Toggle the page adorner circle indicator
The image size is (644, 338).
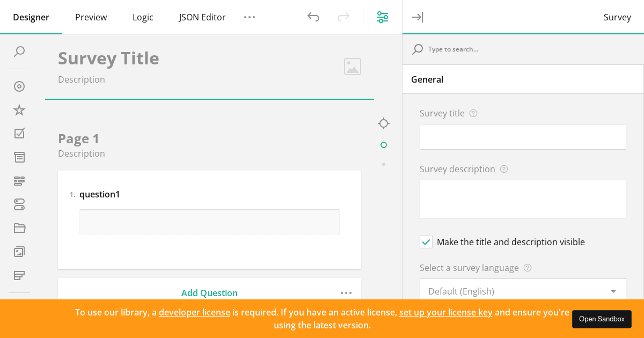[x=384, y=145]
